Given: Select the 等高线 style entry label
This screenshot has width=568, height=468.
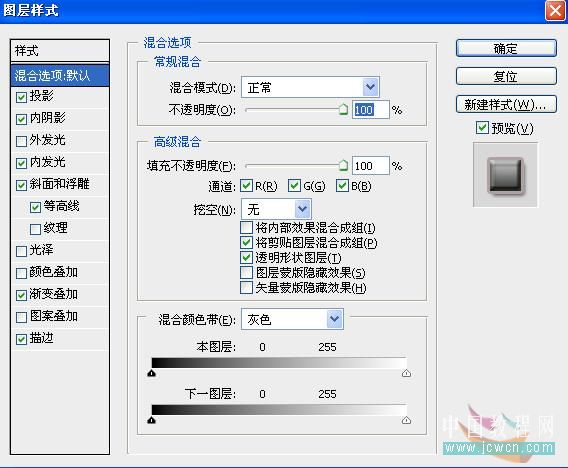Looking at the screenshot, I should (61, 206).
